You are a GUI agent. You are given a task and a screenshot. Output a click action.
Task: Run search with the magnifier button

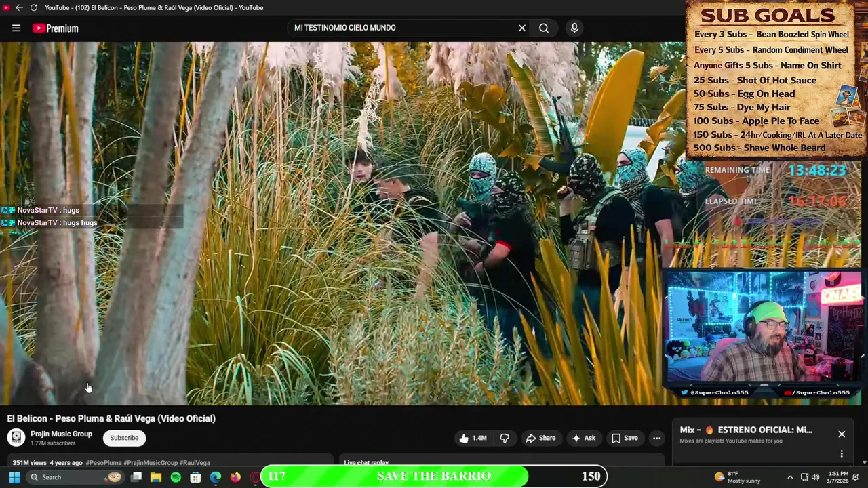pyautogui.click(x=544, y=28)
